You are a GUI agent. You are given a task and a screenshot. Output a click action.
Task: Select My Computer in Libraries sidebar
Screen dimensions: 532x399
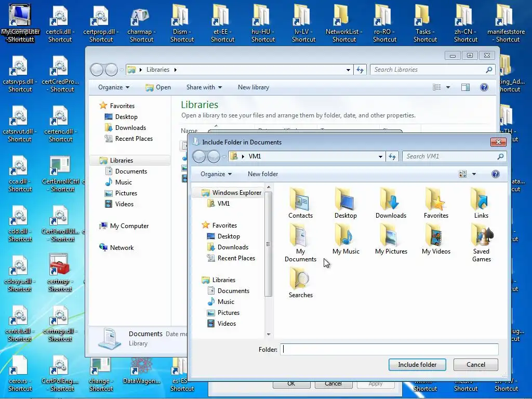124,226
